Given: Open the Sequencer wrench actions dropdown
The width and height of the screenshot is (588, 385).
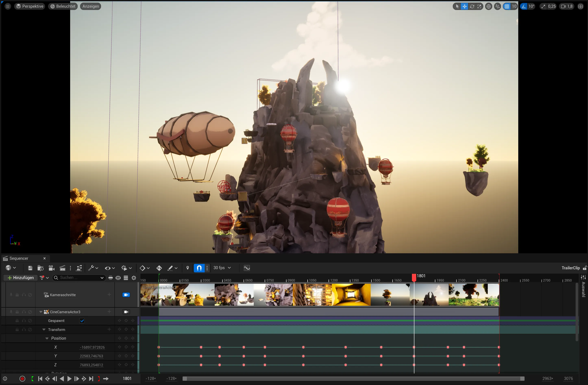Looking at the screenshot, I should 93,268.
